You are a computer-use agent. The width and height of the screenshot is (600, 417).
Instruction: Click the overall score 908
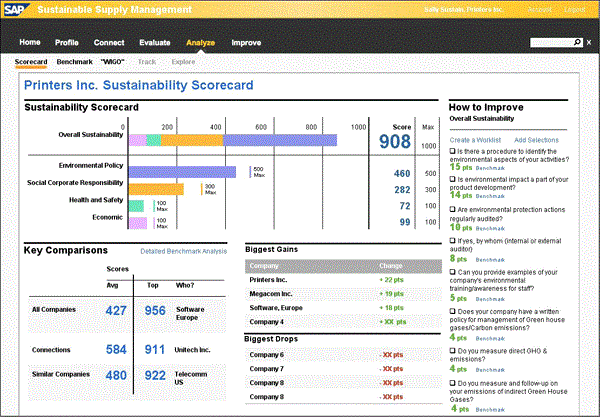pyautogui.click(x=395, y=142)
